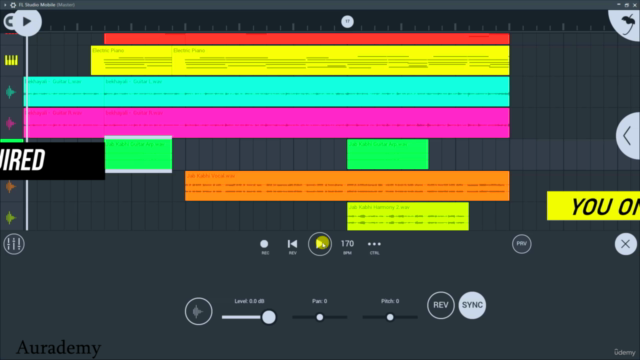Image resolution: width=640 pixels, height=360 pixels.
Task: Click the playlist play button at top left
Action: (27, 22)
